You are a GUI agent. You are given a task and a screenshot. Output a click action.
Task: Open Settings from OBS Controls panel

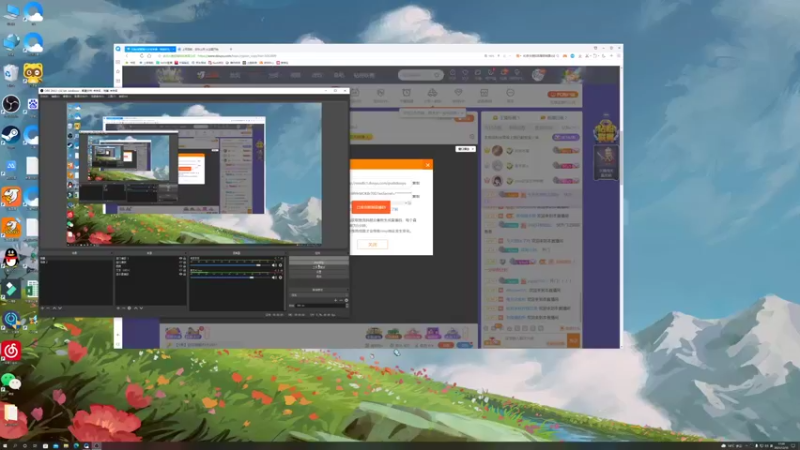pos(318,272)
